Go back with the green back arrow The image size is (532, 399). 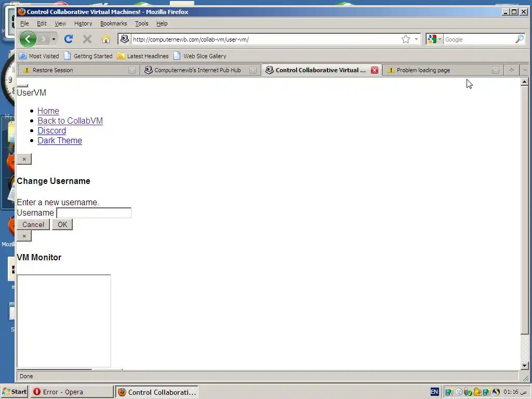point(28,39)
